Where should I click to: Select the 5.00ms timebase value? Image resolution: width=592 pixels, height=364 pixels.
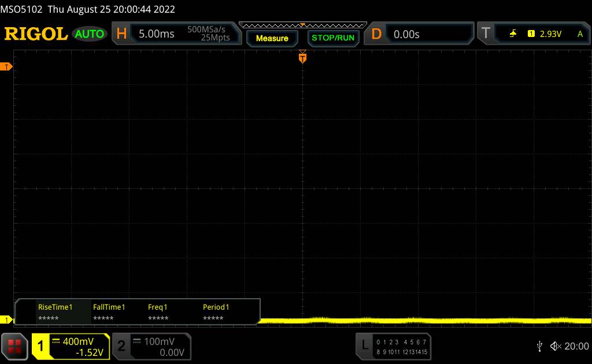pyautogui.click(x=156, y=34)
